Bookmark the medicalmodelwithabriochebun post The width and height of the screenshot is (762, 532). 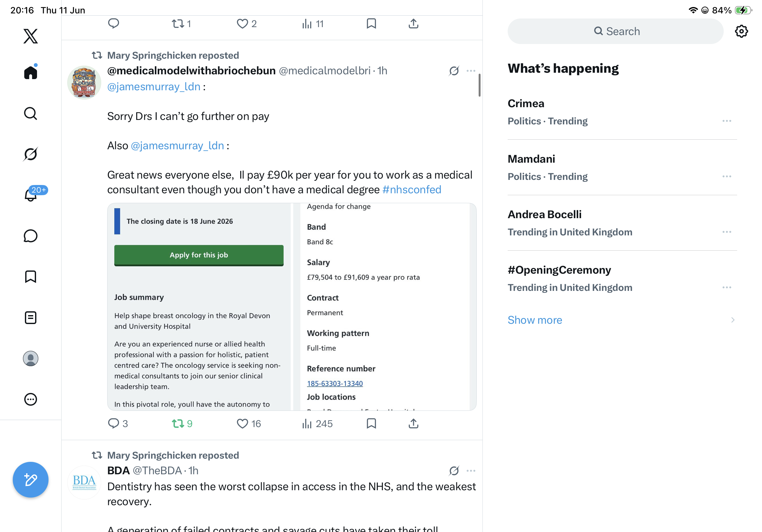click(371, 424)
